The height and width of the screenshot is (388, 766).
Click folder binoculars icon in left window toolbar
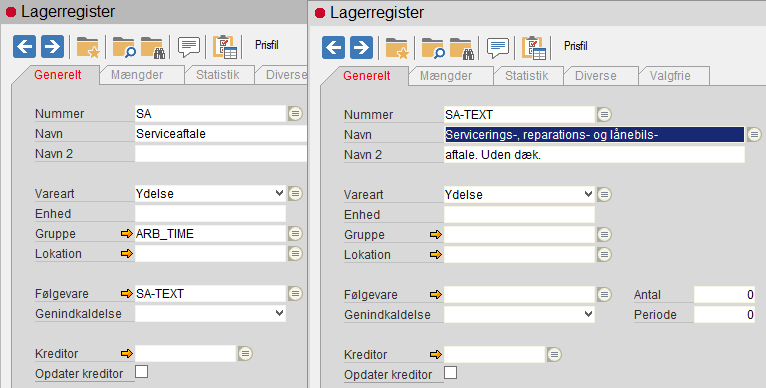[153, 47]
